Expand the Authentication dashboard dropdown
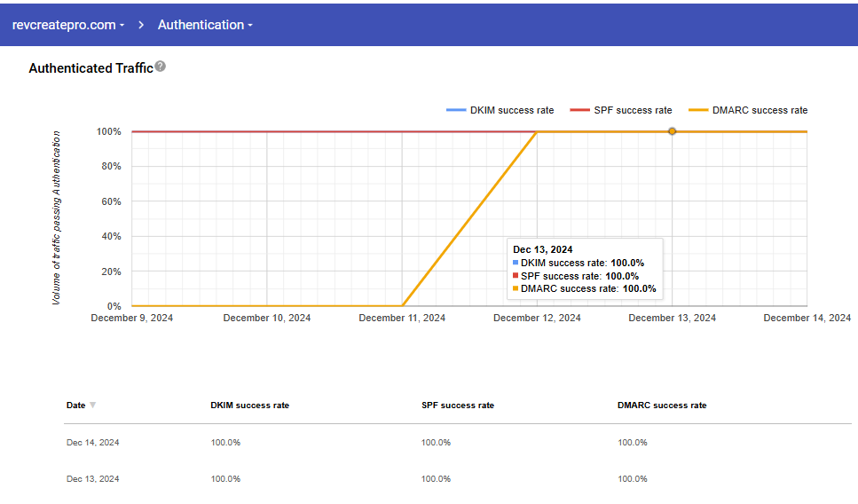The image size is (858, 504). click(x=205, y=25)
